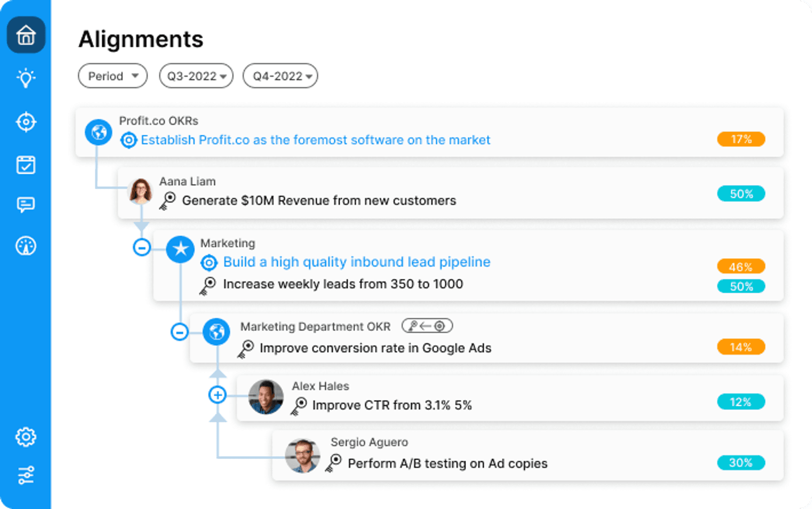Click the key-result alignment badge icon
Screen dimensions: 812x509
(427, 326)
